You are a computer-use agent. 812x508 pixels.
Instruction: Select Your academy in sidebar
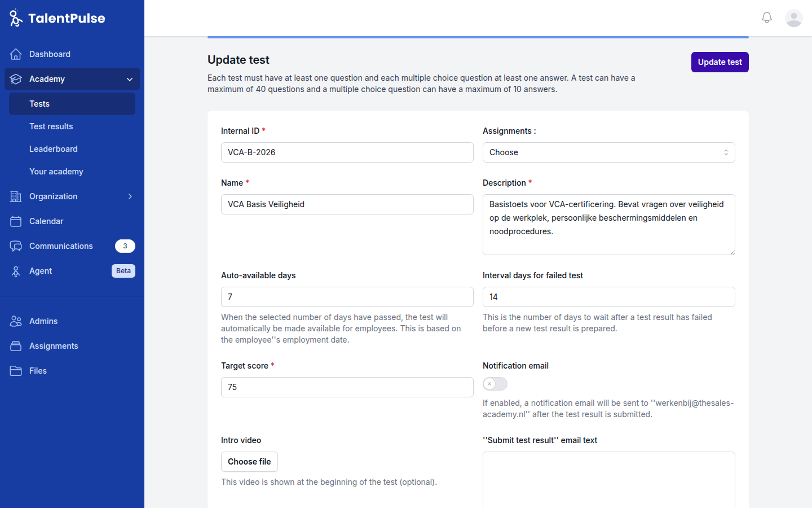point(56,172)
